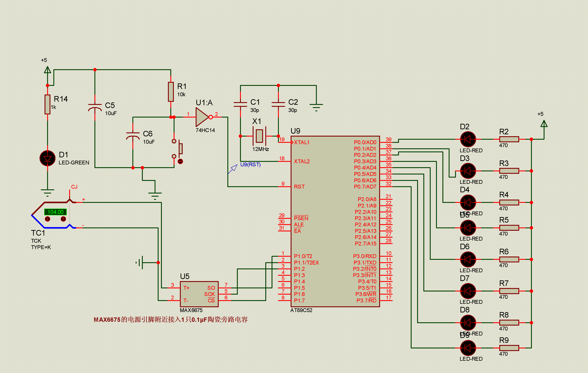The image size is (588, 373).
Task: Click the red toggle circle beside the reset push button
Action: tap(180, 161)
